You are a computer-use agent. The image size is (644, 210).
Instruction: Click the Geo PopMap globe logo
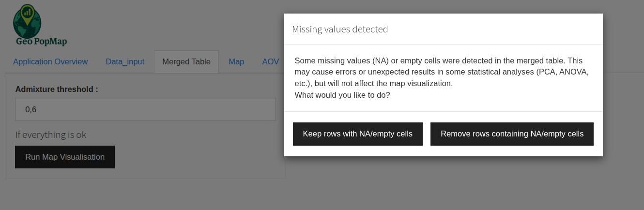[27, 23]
